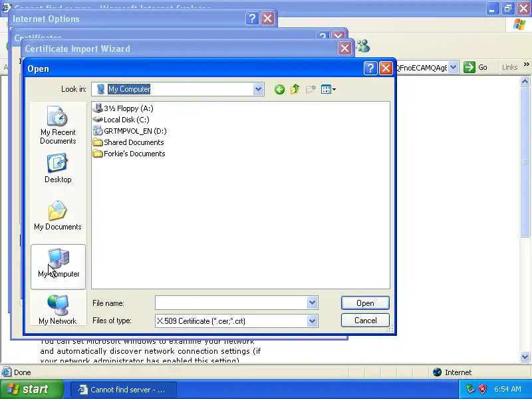Click the Messenger icon in IE toolbar
This screenshot has height=399, width=532.
click(x=363, y=46)
